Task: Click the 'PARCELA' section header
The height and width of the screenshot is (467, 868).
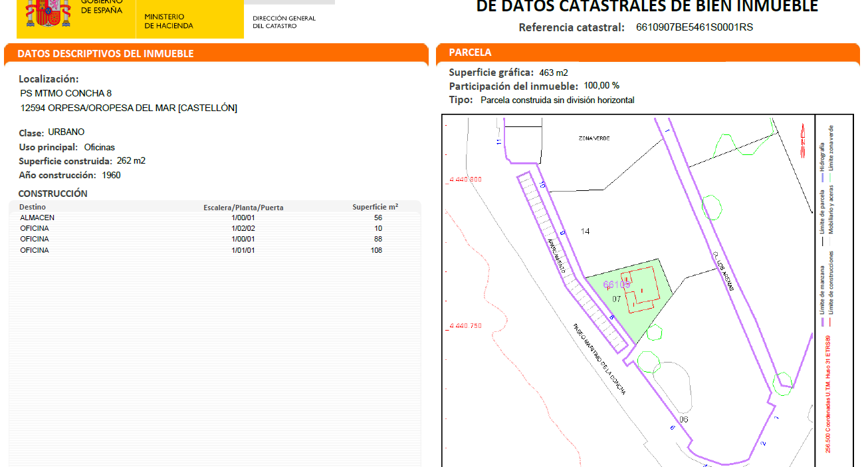Action: pyautogui.click(x=471, y=53)
